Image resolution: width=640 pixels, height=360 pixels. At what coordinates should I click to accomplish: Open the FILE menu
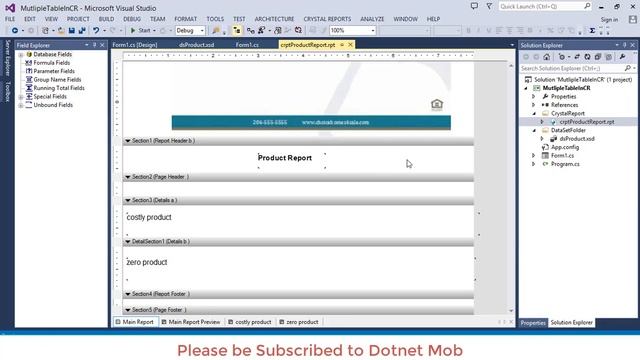pos(10,19)
